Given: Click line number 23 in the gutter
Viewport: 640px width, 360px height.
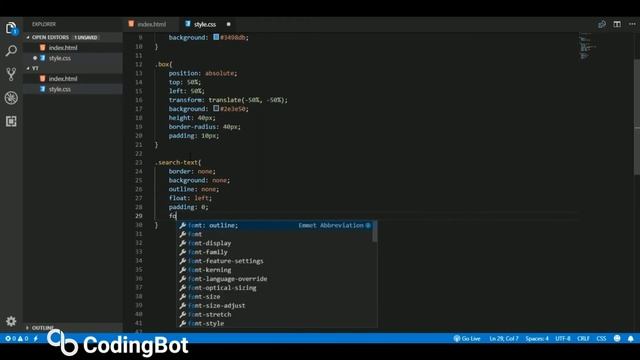Looking at the screenshot, I should coord(139,162).
